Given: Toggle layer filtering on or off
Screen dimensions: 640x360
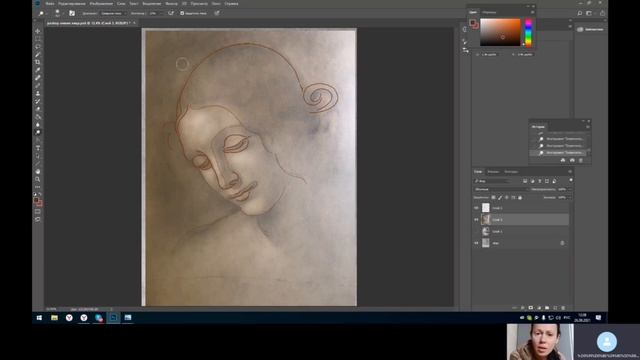Looking at the screenshot, I should point(571,180).
